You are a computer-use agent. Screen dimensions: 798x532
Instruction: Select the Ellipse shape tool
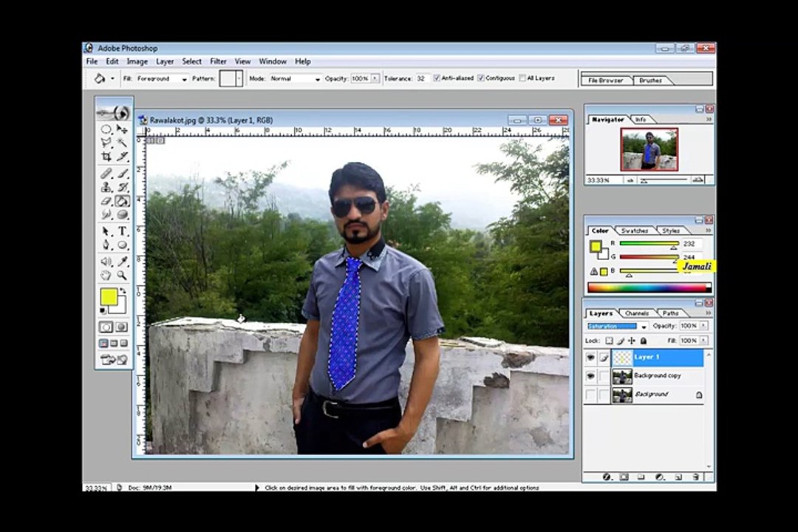pos(122,245)
